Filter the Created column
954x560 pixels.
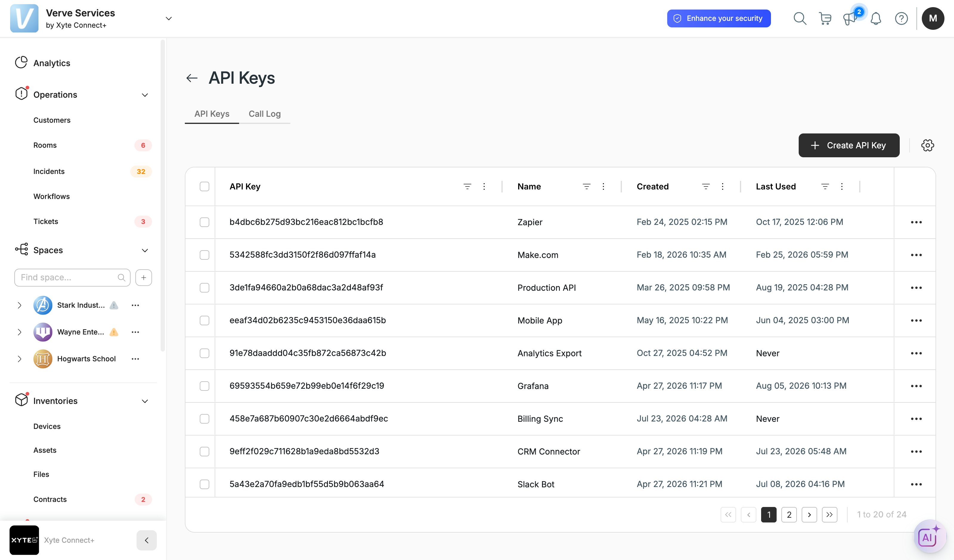click(706, 186)
